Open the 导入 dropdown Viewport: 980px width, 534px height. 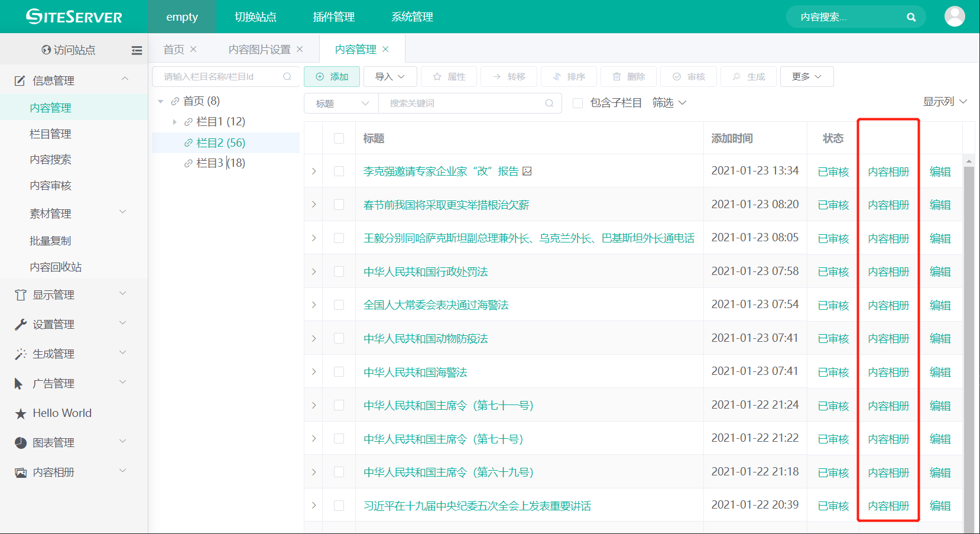(x=390, y=76)
